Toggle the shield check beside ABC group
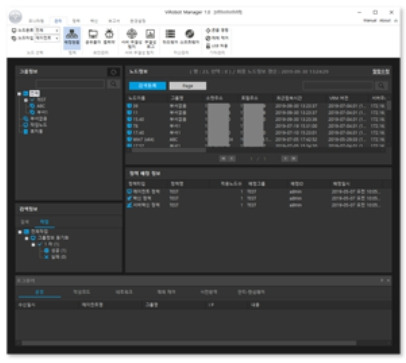406x363 pixels. point(32,106)
